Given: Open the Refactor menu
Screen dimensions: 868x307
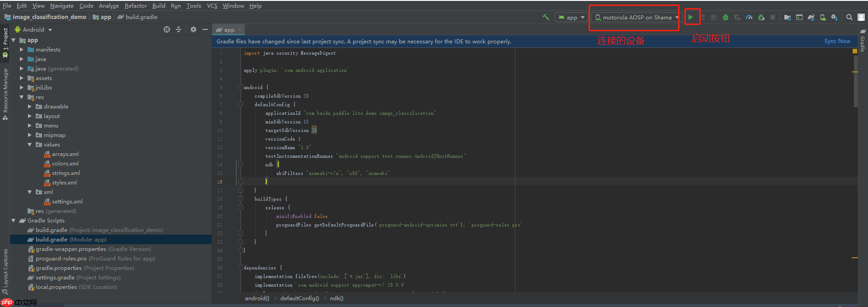Looking at the screenshot, I should pyautogui.click(x=136, y=5).
